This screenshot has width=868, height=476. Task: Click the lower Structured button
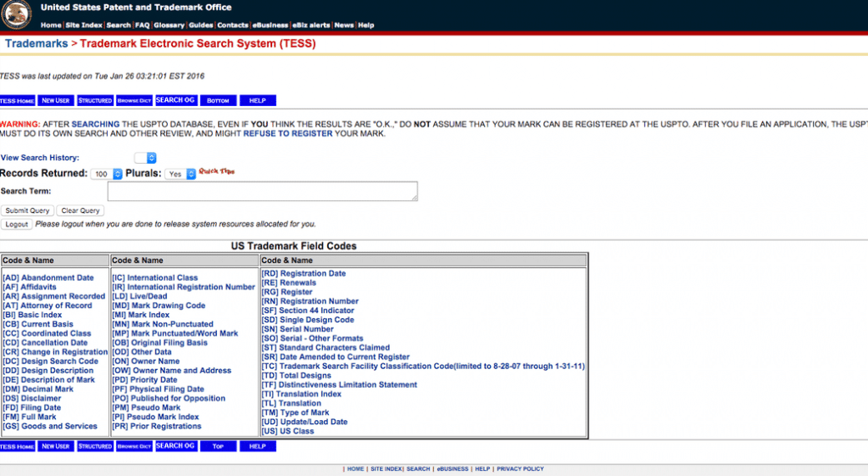(x=95, y=446)
